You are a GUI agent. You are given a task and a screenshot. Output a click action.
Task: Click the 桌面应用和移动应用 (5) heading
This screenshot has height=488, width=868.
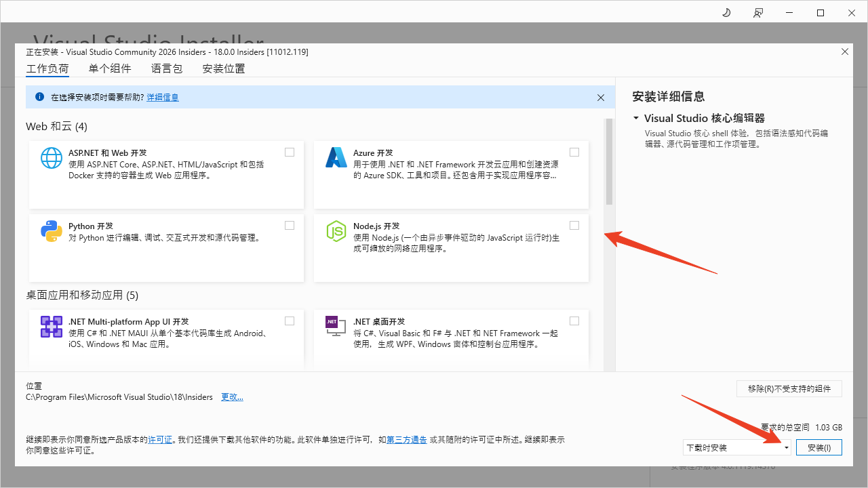point(82,295)
